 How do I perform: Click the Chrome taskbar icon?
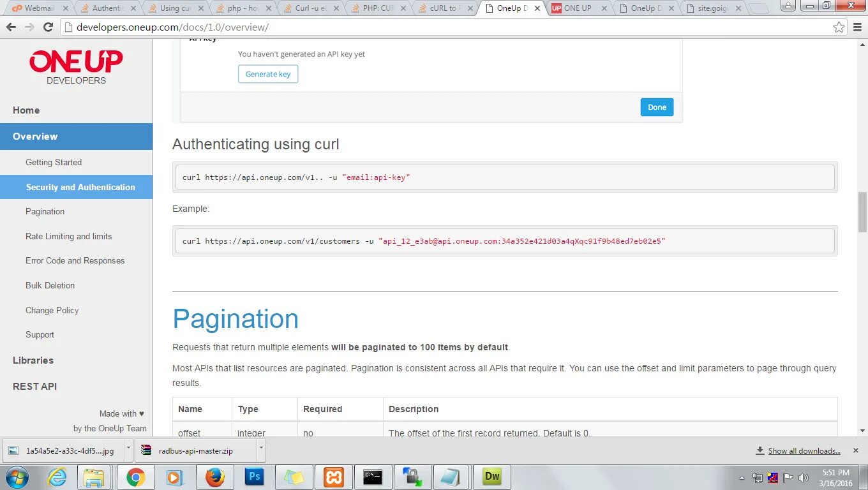point(135,477)
